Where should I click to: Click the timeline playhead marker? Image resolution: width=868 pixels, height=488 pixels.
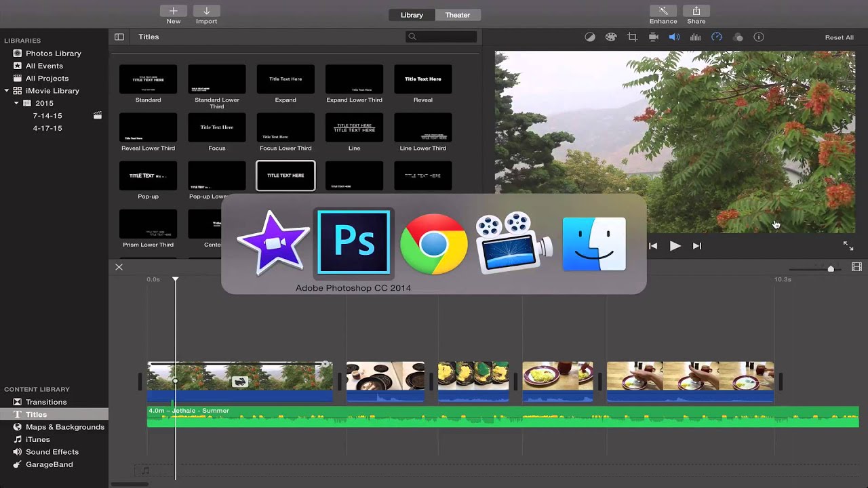click(175, 279)
